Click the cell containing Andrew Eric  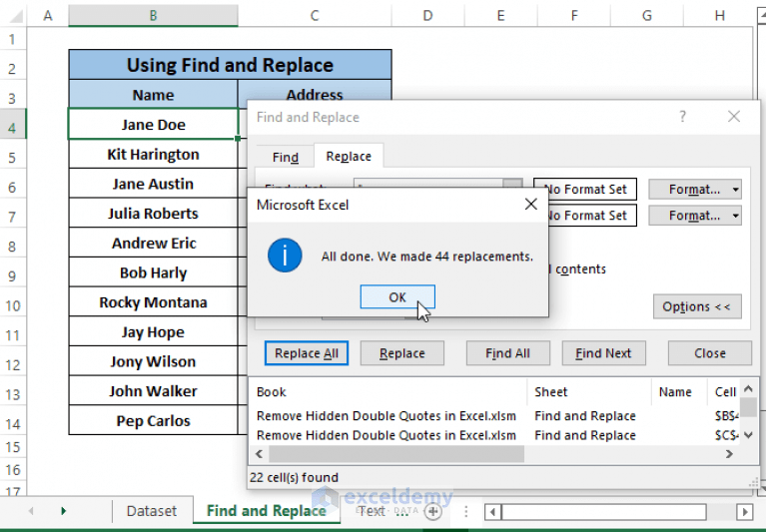click(x=154, y=244)
